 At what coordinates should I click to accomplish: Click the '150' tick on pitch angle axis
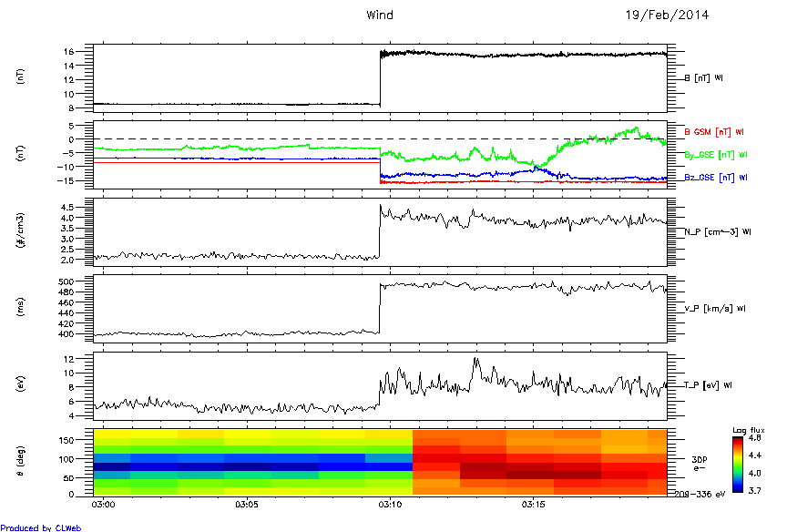[66, 440]
